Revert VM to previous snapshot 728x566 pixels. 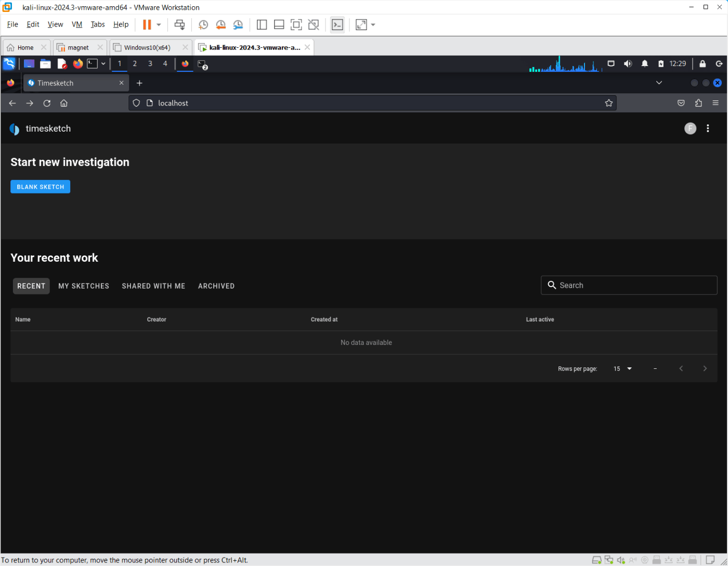[x=220, y=24]
